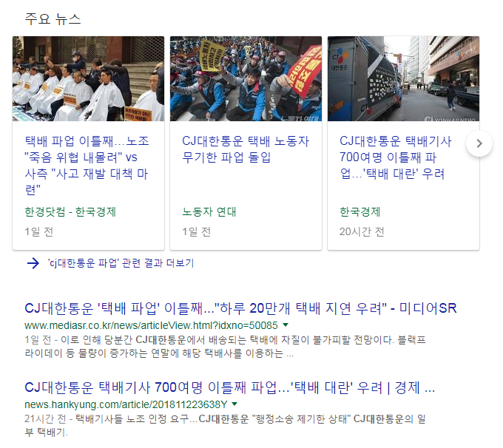Open thumbnail of CJ대한통운 delivery truck
The height and width of the screenshot is (448, 503).
click(x=403, y=78)
